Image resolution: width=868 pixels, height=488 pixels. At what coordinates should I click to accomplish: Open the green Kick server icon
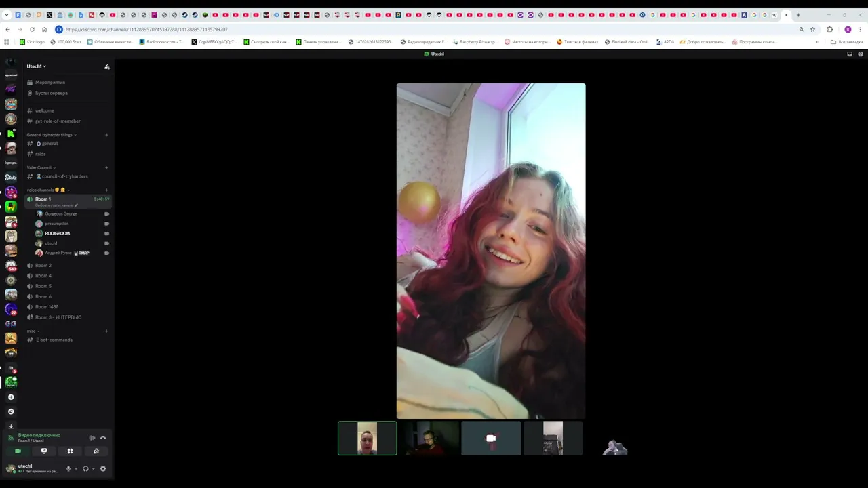[11, 134]
